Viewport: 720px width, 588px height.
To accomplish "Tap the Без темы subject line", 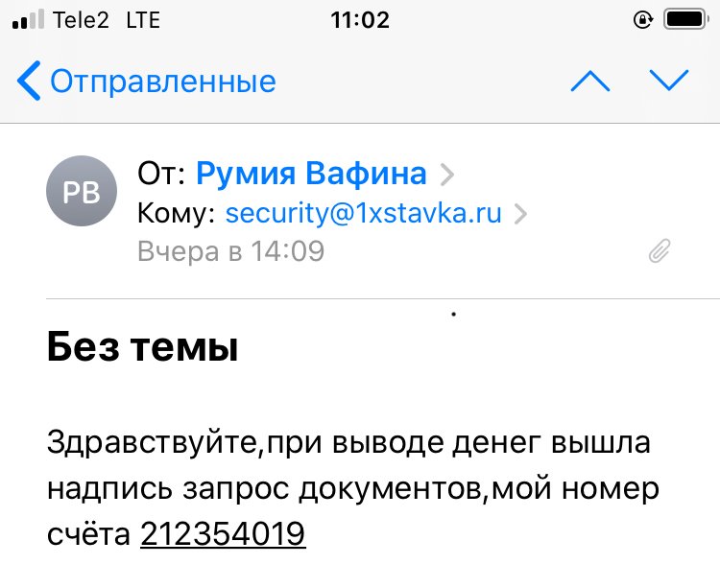I will (142, 348).
